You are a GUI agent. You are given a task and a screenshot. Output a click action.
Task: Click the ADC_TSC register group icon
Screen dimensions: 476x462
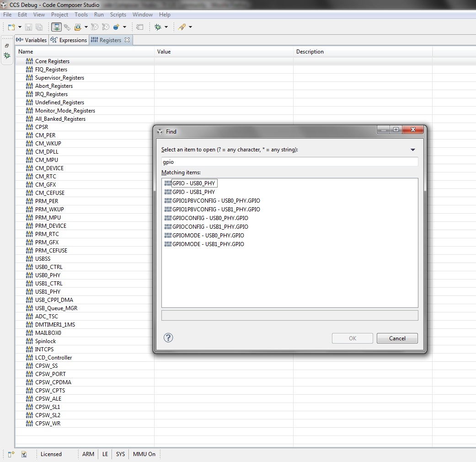tap(29, 316)
